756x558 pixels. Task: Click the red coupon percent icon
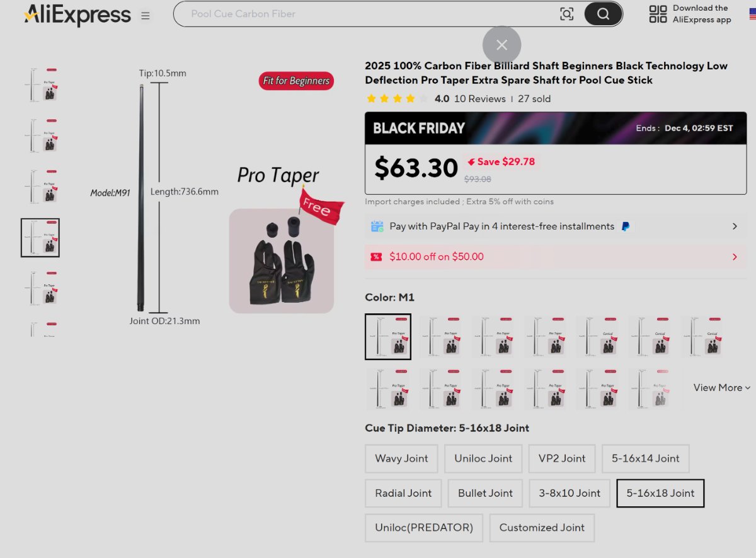pyautogui.click(x=376, y=257)
